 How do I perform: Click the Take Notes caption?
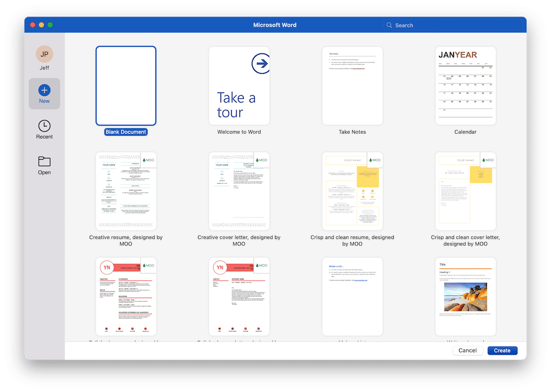[353, 132]
